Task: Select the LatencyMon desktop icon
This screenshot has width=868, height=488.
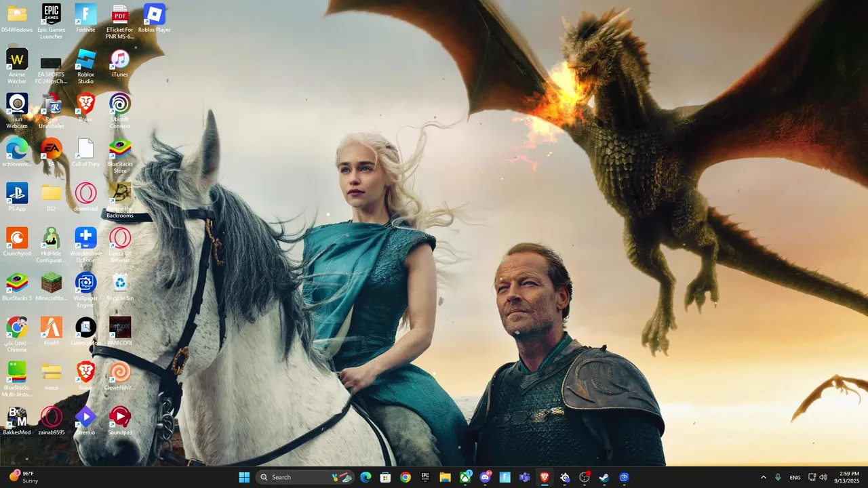Action: pyautogui.click(x=85, y=331)
